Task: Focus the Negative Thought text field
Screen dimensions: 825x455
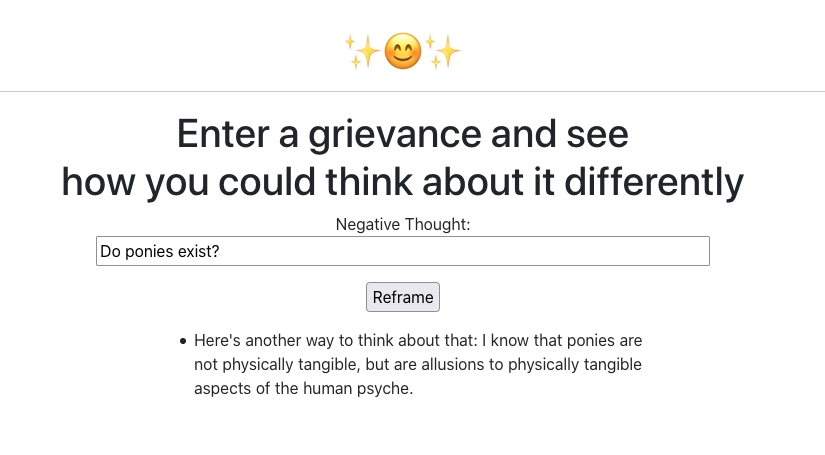Action: tap(402, 251)
